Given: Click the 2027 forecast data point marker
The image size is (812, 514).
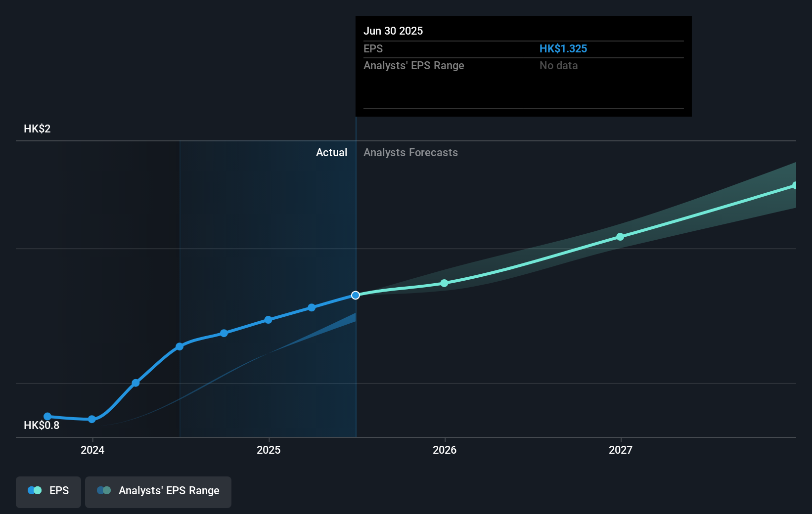Looking at the screenshot, I should (621, 237).
